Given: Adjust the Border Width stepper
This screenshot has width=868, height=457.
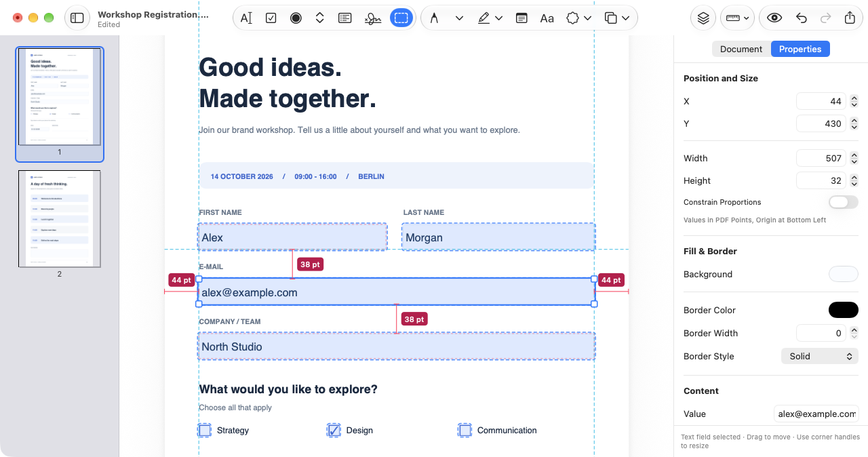Looking at the screenshot, I should click(x=854, y=333).
